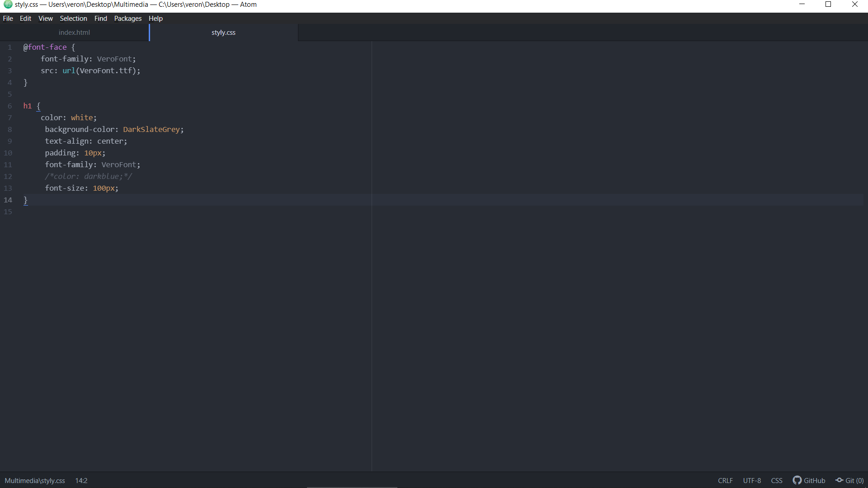Open the Find menu
Viewport: 868px width, 488px height.
pyautogui.click(x=100, y=19)
